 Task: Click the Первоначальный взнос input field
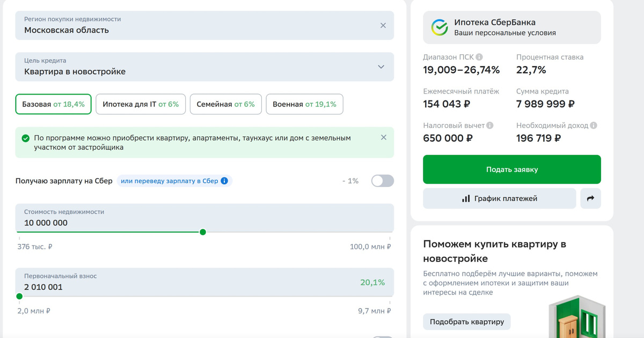point(204,282)
